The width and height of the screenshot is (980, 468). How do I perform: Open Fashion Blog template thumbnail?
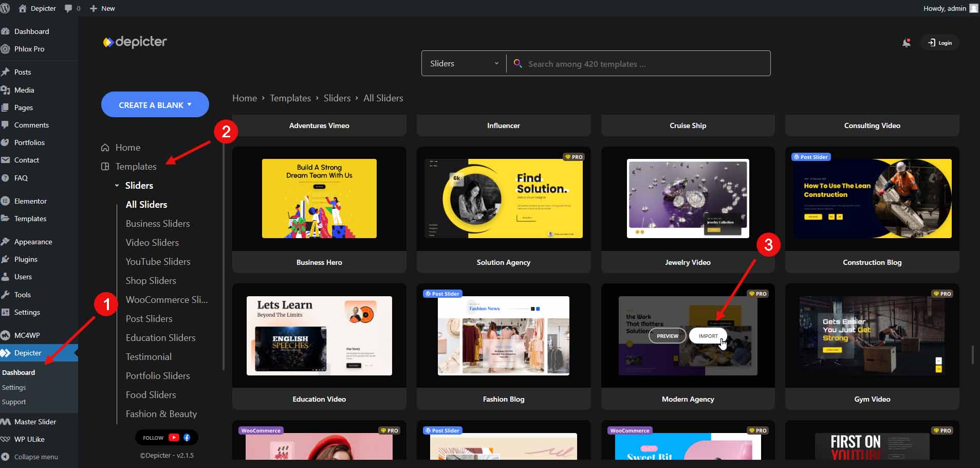[x=504, y=335]
